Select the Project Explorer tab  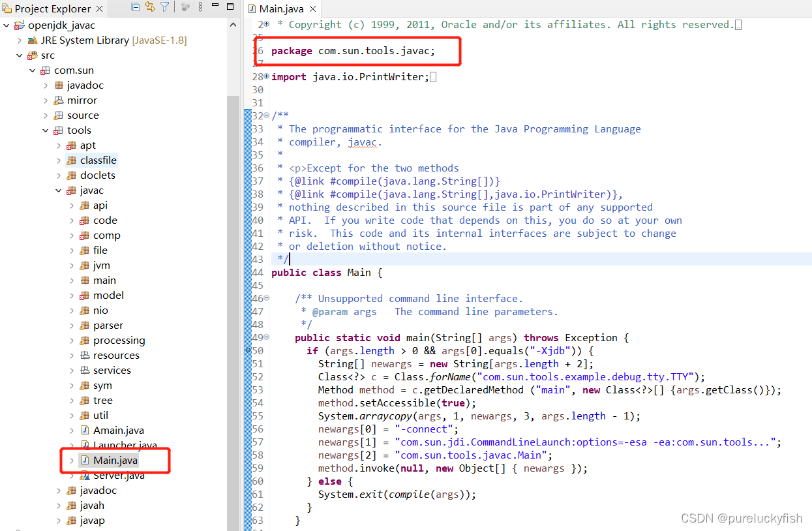coord(52,8)
